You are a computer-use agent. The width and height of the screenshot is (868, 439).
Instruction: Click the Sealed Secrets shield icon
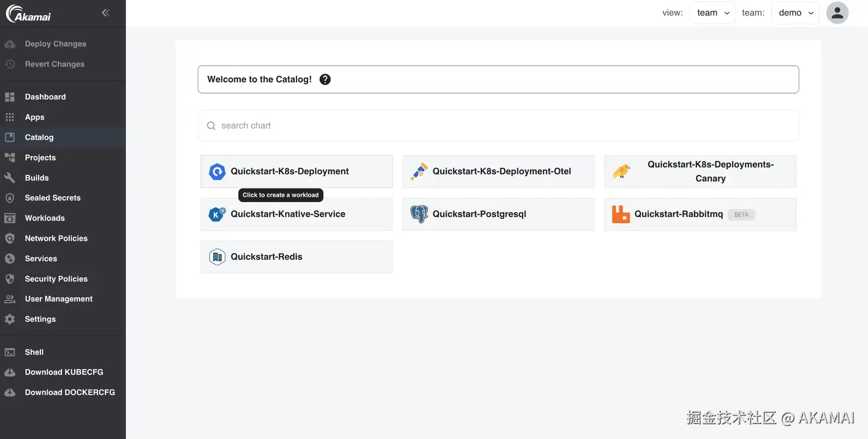click(x=10, y=198)
